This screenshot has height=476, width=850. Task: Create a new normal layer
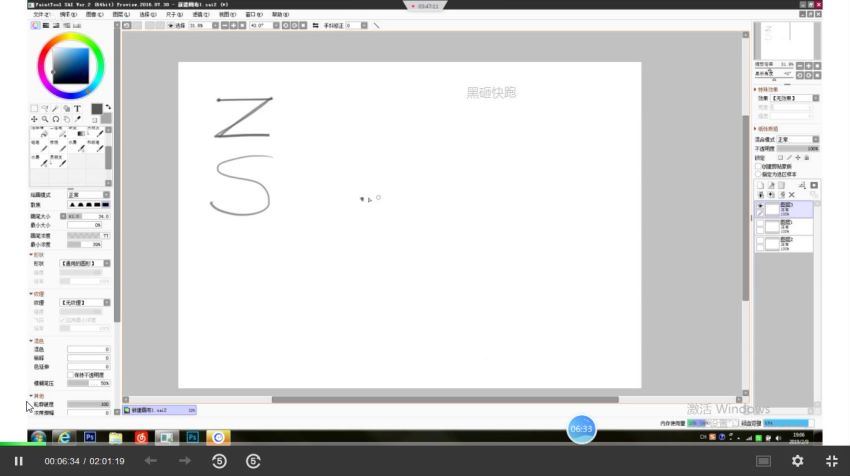(x=761, y=185)
